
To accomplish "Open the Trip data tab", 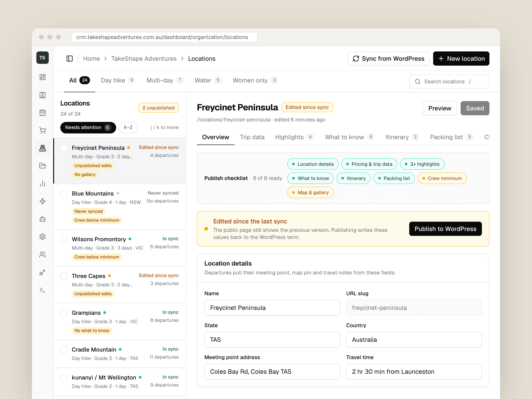I will 252,137.
